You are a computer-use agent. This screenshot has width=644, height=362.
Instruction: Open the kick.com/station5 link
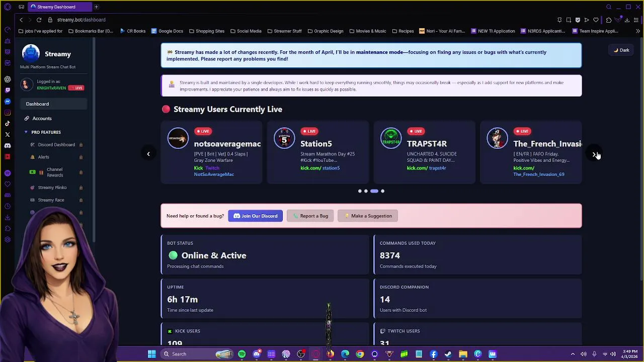(320, 168)
